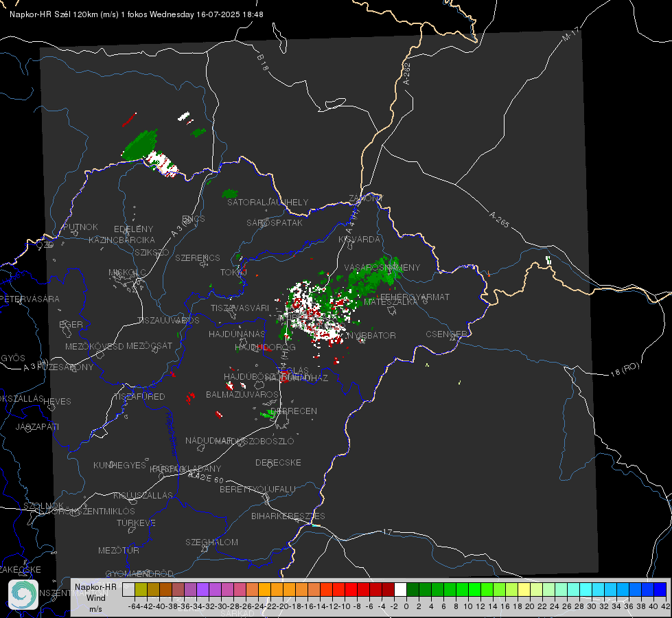Click the EGER city label
The width and height of the screenshot is (672, 618).
(x=71, y=324)
